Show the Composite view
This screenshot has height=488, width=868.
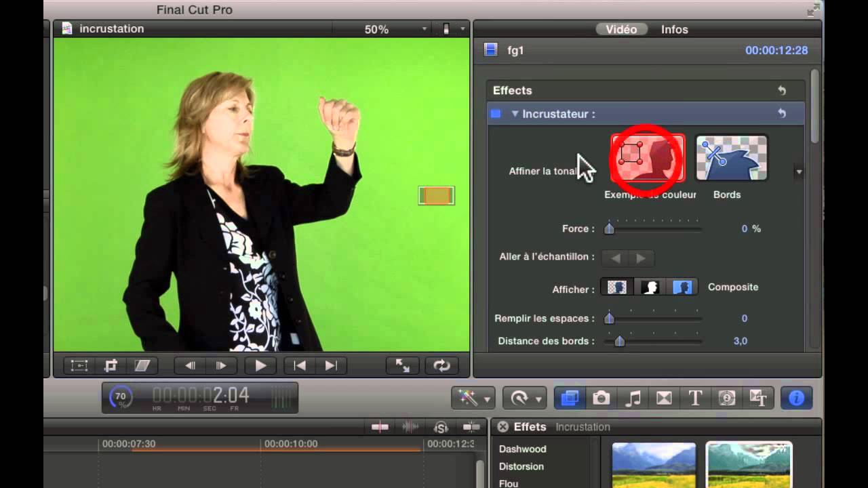(617, 287)
